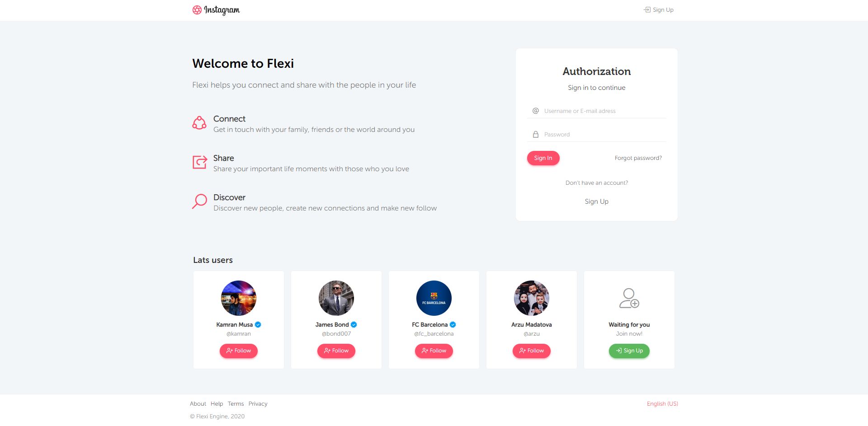Open the English (US) language selector
868x426 pixels.
point(662,404)
